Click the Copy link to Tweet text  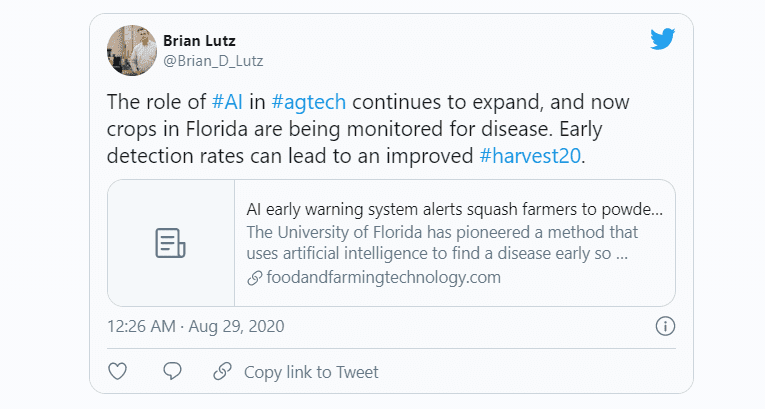(x=311, y=372)
